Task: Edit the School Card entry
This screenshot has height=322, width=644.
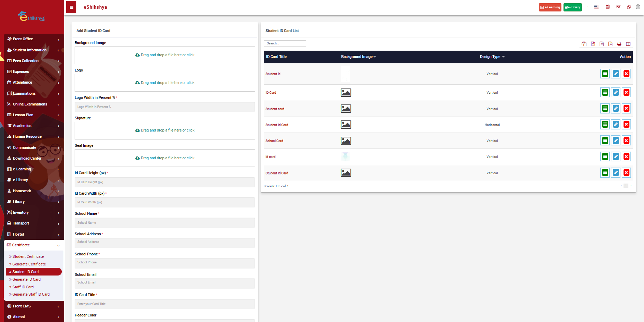Action: [616, 141]
